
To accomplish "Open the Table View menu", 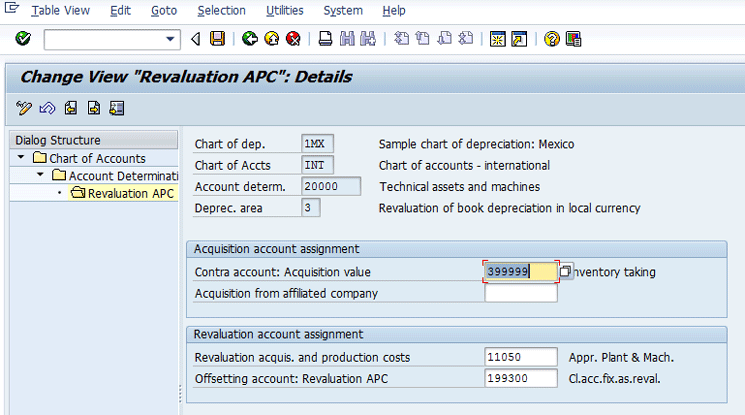I will click(x=60, y=11).
